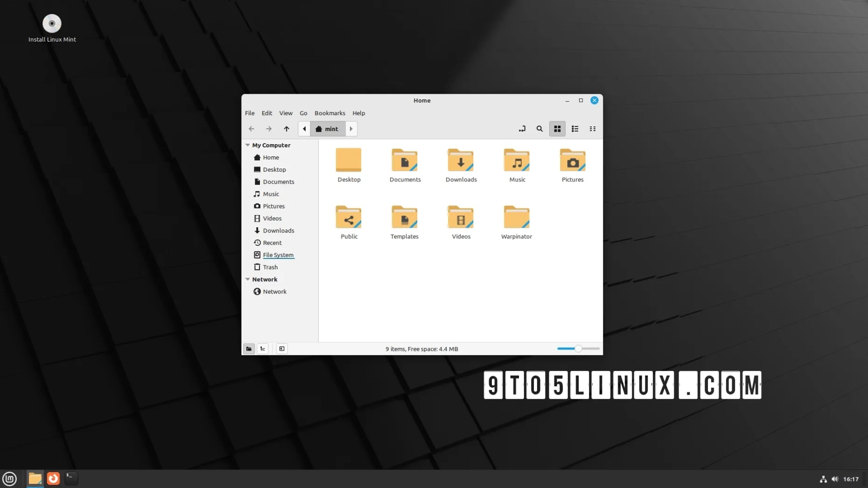Adjust the icon zoom slider
The width and height of the screenshot is (868, 488).
point(578,349)
